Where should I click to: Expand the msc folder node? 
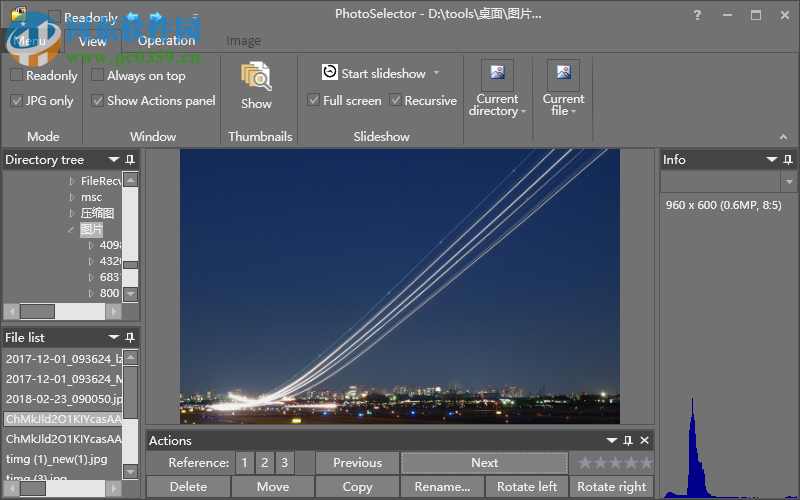pos(72,197)
